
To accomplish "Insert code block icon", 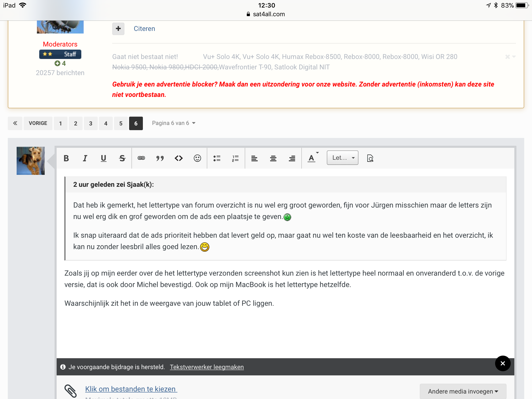I will (x=179, y=158).
